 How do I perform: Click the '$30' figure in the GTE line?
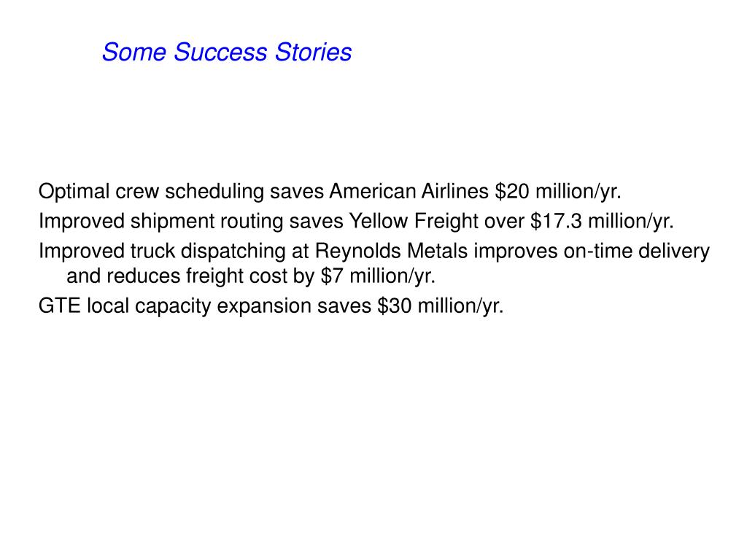pos(394,306)
